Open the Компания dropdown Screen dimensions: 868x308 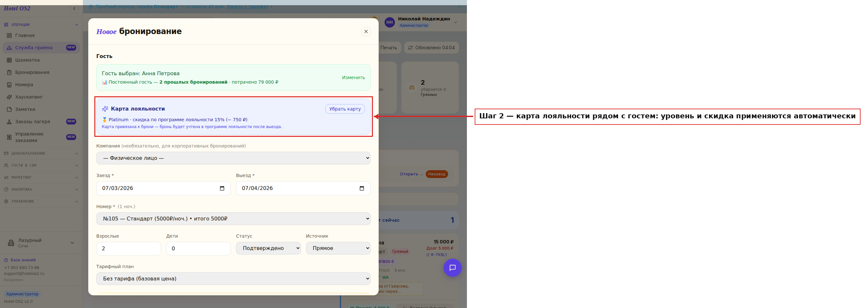point(233,158)
